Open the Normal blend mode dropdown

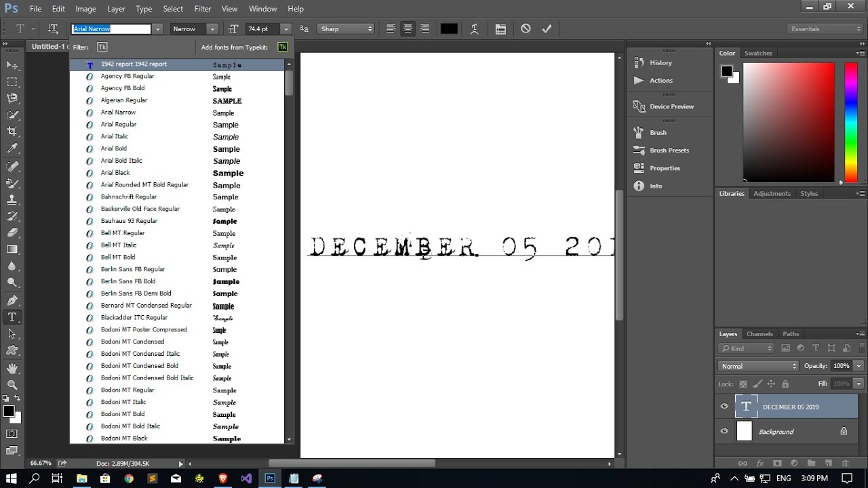(759, 366)
